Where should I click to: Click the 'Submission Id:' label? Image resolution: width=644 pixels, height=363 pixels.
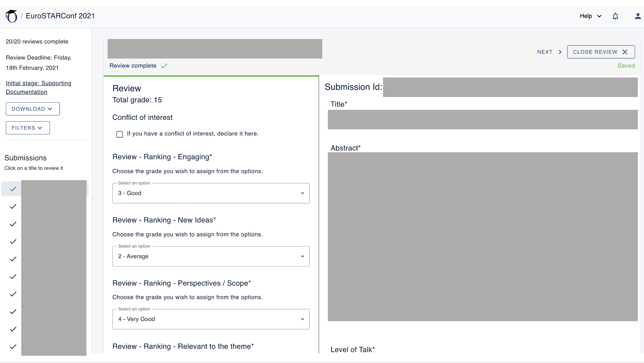click(x=353, y=87)
